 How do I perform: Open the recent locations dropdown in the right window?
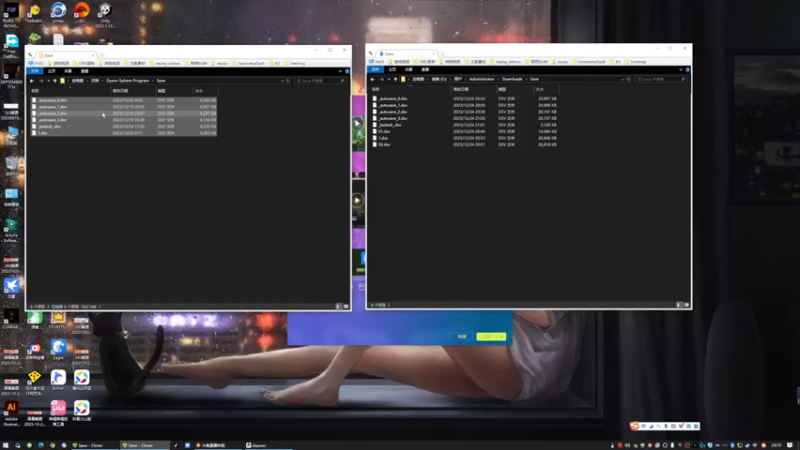[x=389, y=79]
